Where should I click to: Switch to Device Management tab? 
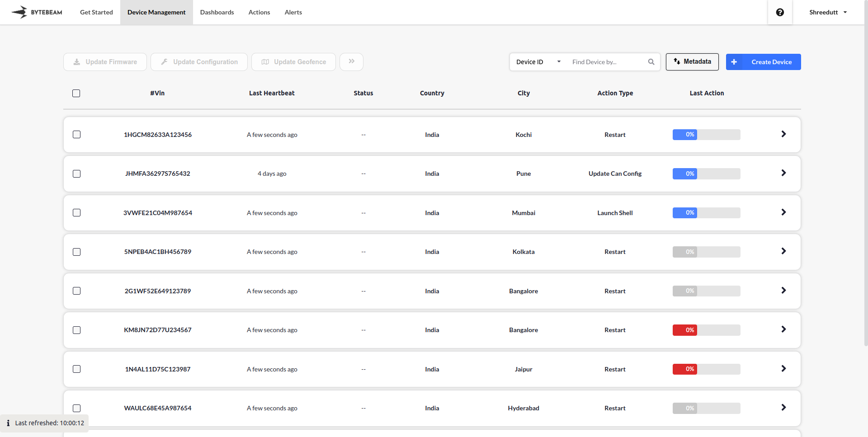pos(156,12)
